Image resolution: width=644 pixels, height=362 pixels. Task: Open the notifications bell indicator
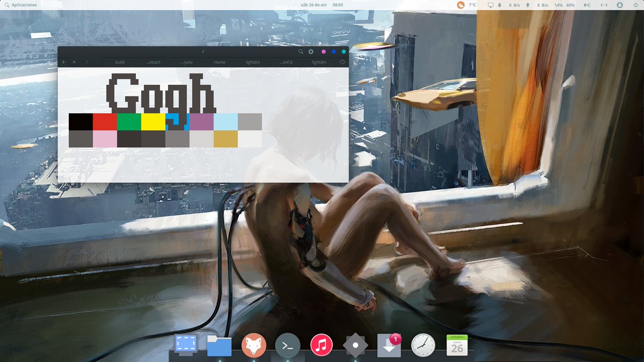point(620,5)
